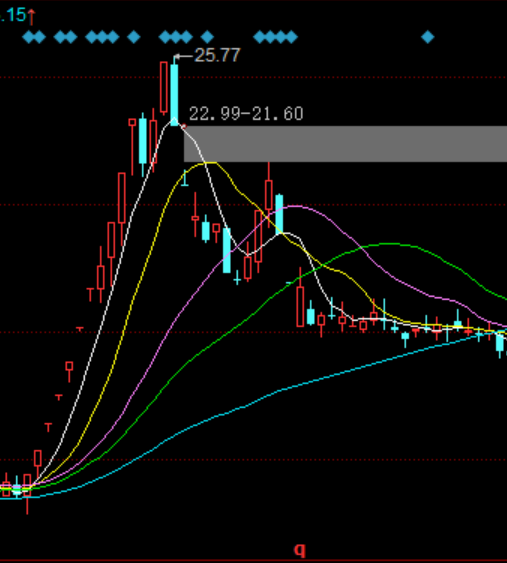The width and height of the screenshot is (507, 563).
Task: Select the cyan .15 price text
Action: click(13, 15)
